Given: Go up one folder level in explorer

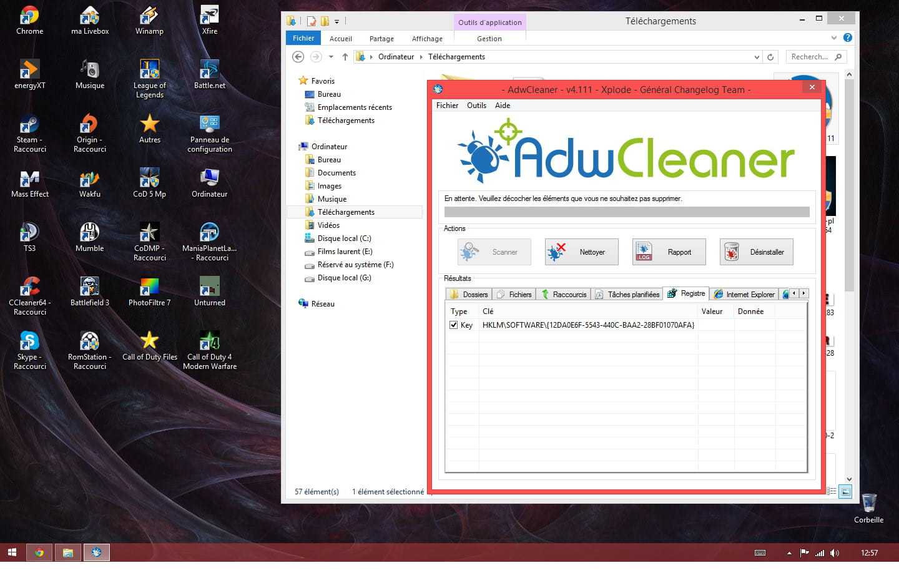Looking at the screenshot, I should (345, 57).
